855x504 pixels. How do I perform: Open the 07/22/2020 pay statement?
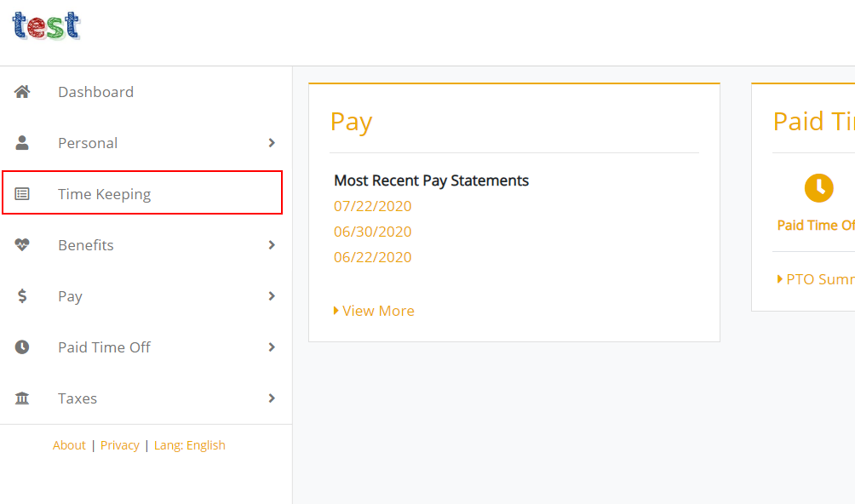[x=372, y=206]
